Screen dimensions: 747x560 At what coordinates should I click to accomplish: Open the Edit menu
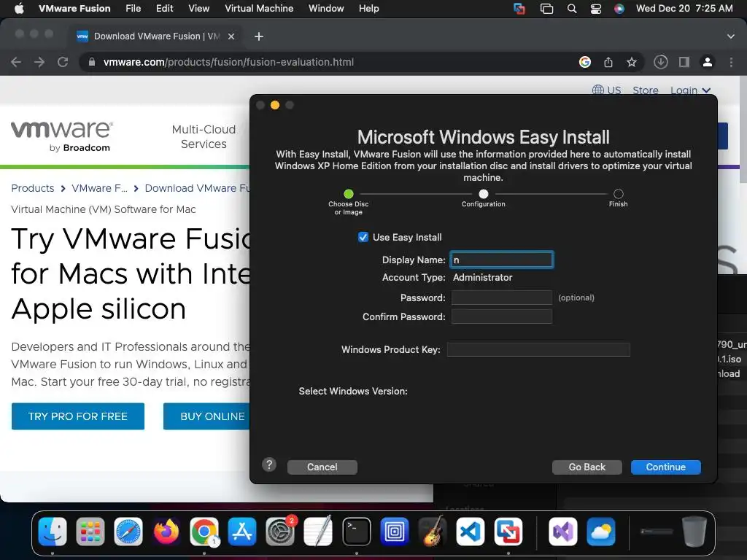click(x=164, y=9)
